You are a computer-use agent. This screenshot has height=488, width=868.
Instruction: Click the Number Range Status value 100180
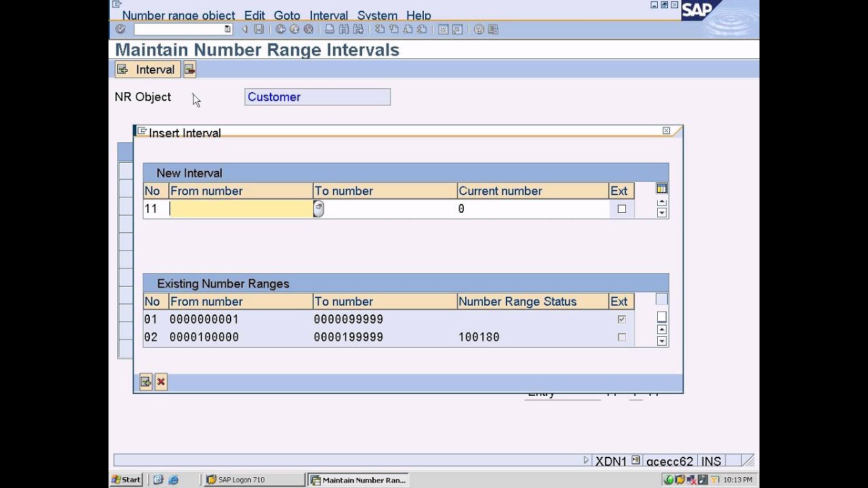479,337
